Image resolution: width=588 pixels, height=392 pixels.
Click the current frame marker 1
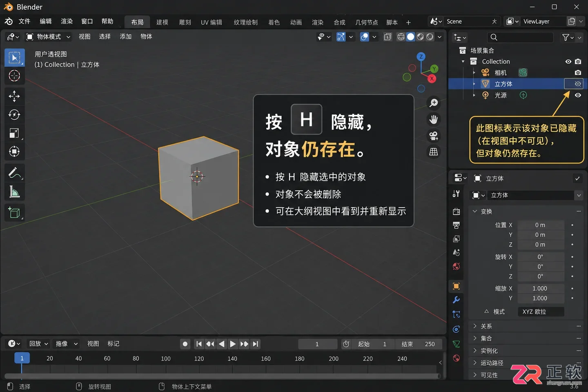point(22,358)
